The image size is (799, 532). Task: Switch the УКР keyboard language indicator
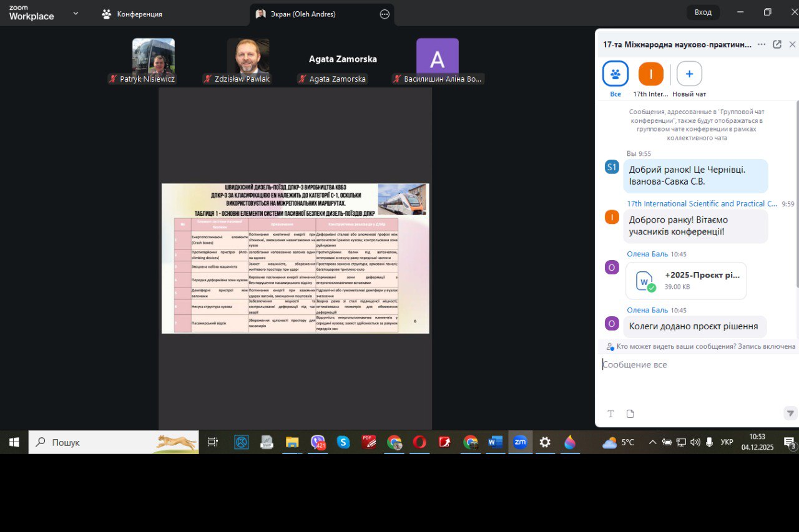click(727, 442)
